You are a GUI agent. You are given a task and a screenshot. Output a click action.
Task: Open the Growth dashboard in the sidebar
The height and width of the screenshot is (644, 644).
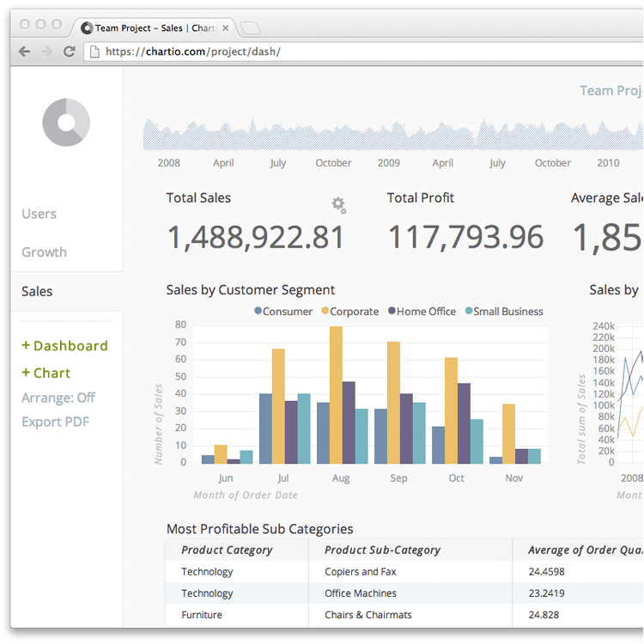tap(44, 252)
